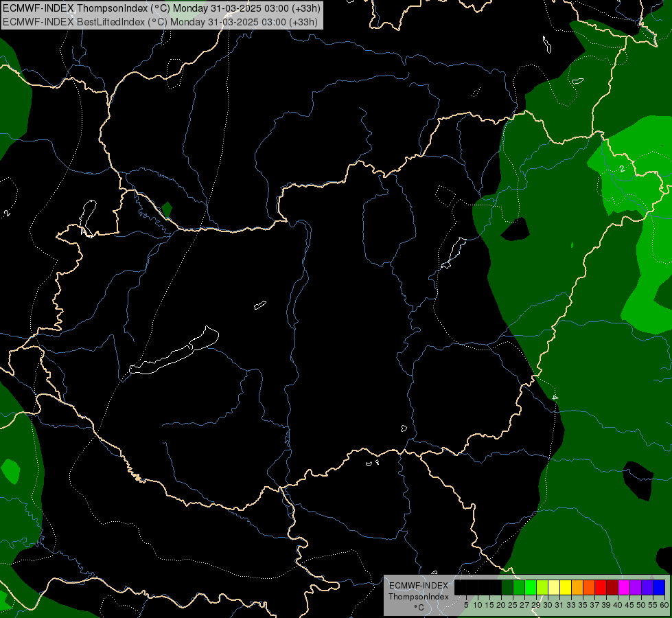Click the contour label 2 in light green area
This screenshot has width=672, height=618.
tap(622, 168)
